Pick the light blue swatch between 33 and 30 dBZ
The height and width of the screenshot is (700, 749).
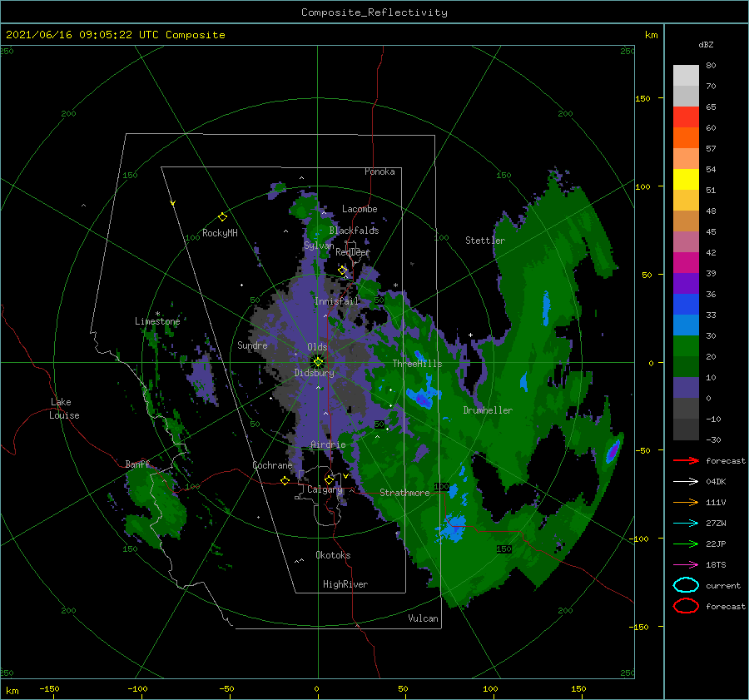click(x=686, y=325)
